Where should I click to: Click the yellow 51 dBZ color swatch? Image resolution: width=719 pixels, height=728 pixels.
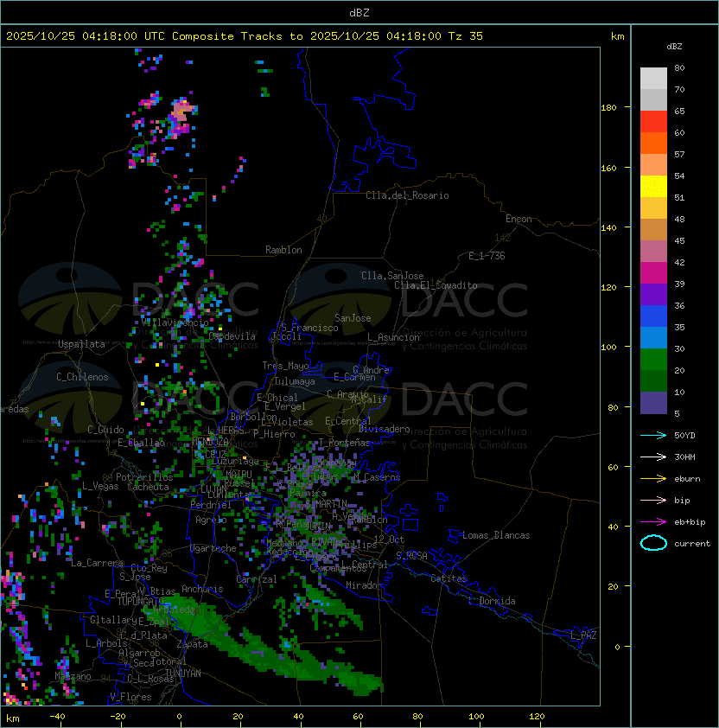653,187
